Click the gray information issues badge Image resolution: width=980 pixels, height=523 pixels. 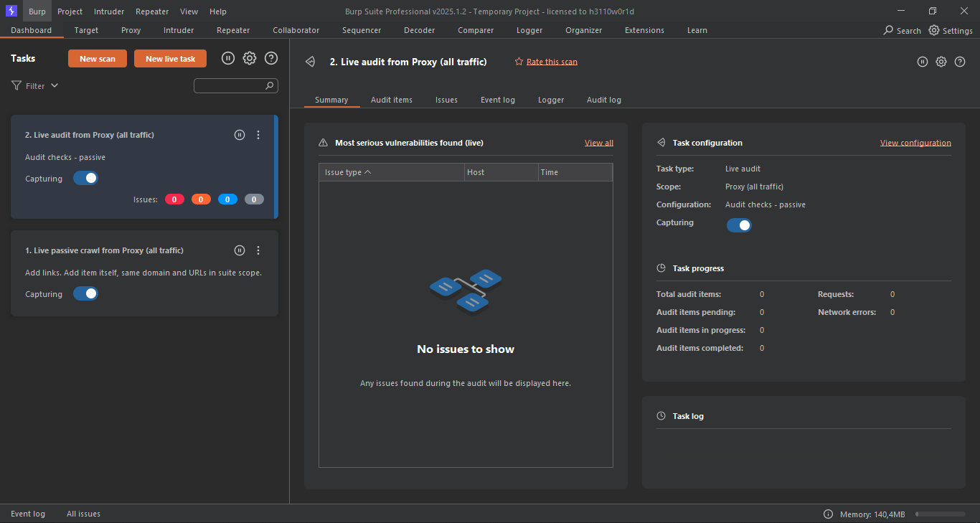[254, 199]
